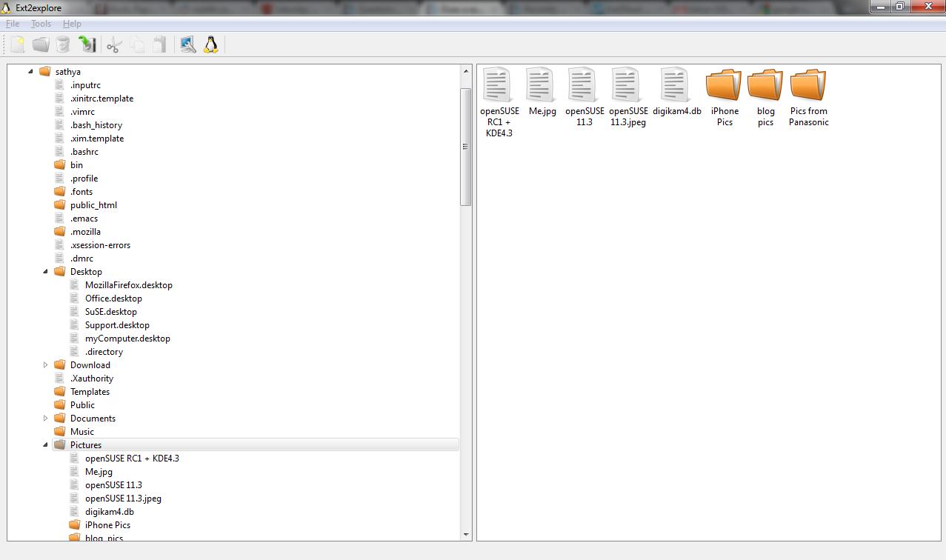Open settings via monitor-and-wrench icon
Screen dimensions: 946x560
click(x=188, y=45)
